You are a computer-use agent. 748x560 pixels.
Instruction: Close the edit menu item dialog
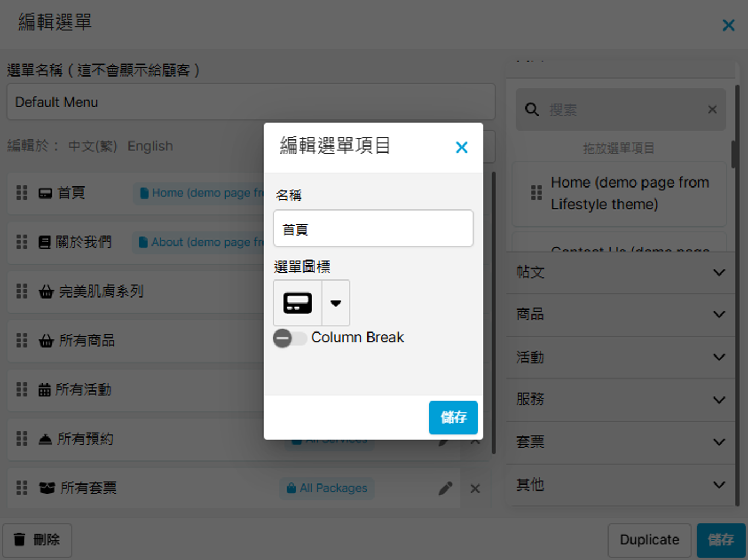(x=461, y=147)
